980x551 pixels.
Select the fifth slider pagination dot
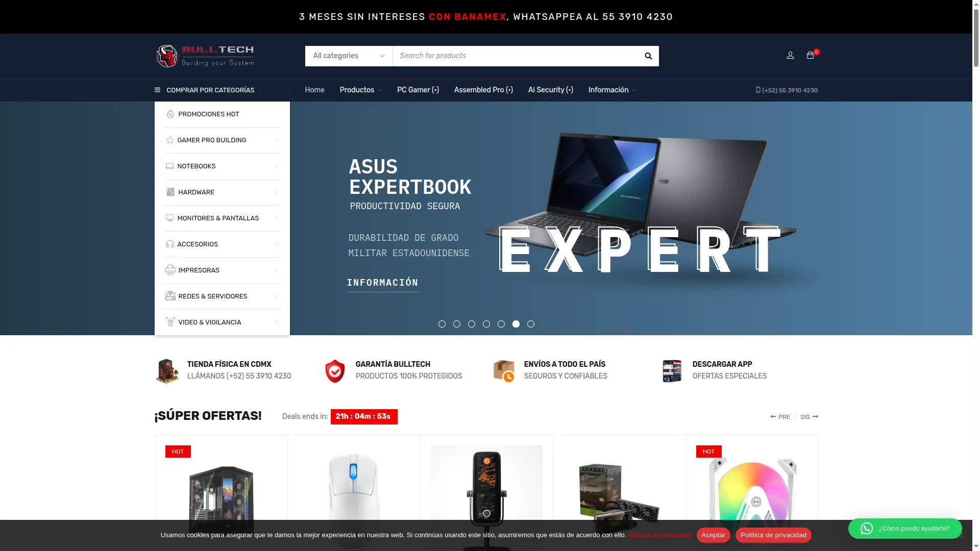(x=501, y=324)
